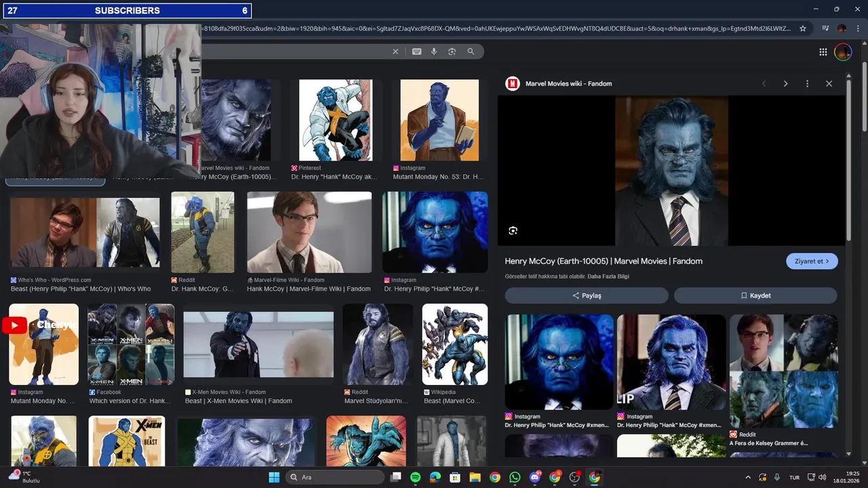Open Reddit Marvel Stüdyoları'nı image
Viewport: 868px width, 488px height.
378,344
